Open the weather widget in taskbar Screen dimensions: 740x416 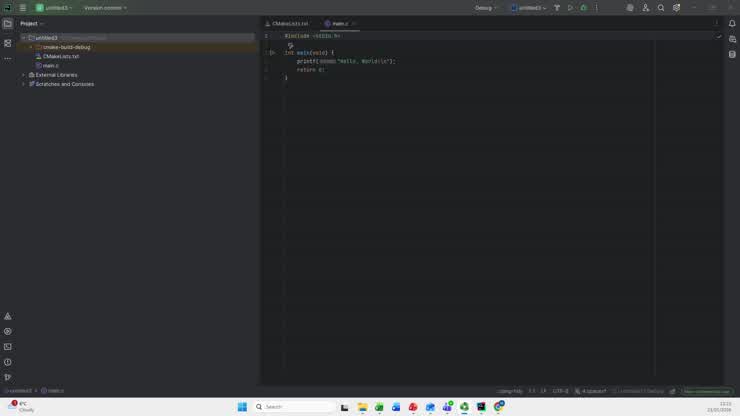click(x=21, y=407)
